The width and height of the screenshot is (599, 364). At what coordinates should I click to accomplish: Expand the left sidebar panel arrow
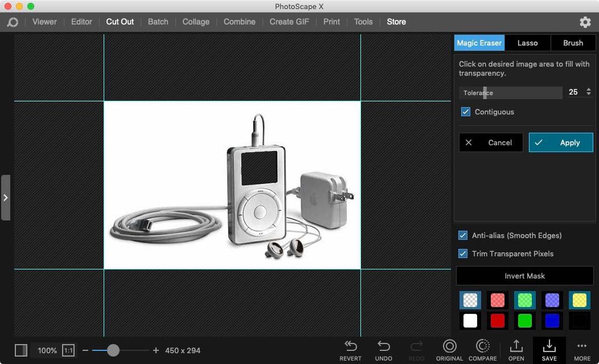tap(6, 198)
